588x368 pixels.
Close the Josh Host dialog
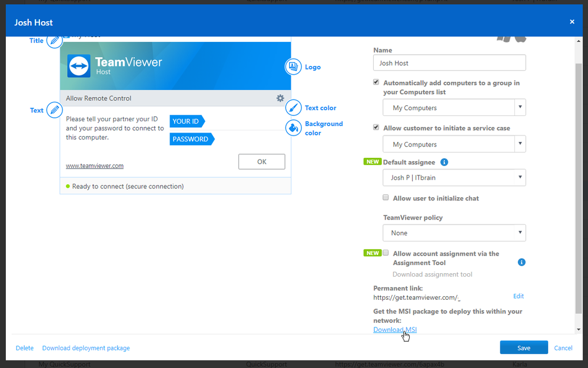pos(572,22)
